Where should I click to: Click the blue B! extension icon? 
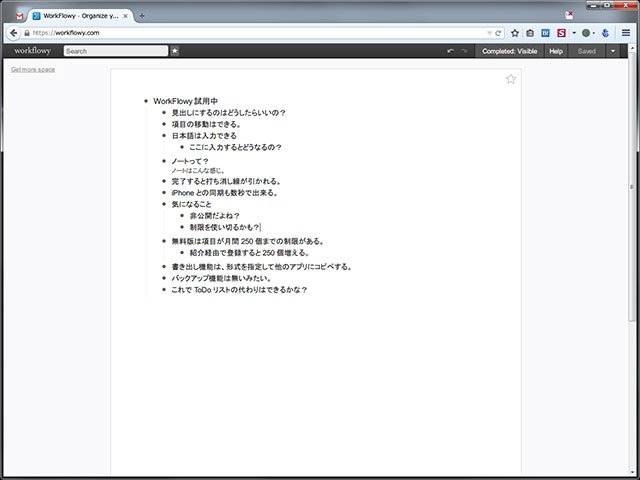point(545,33)
